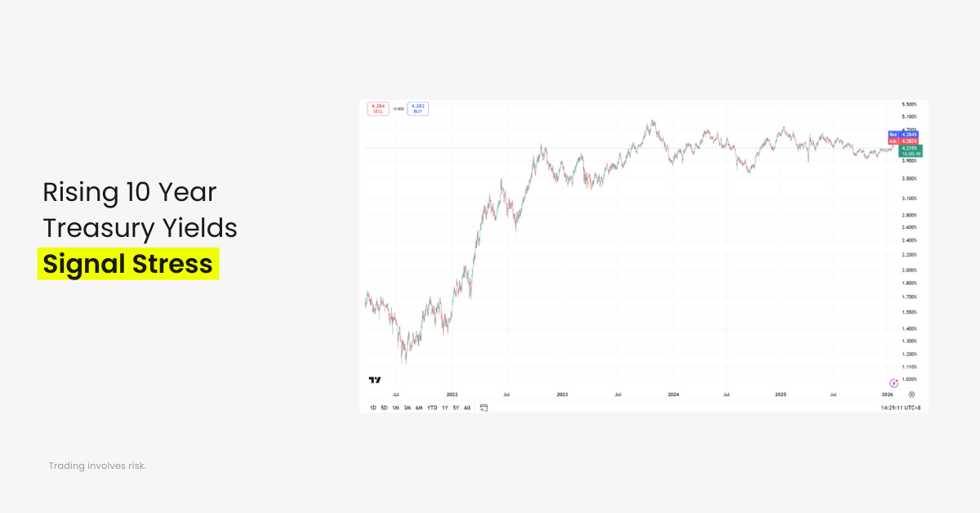This screenshot has width=980, height=513.
Task: Open the go-to-date calendar icon
Action: click(483, 408)
